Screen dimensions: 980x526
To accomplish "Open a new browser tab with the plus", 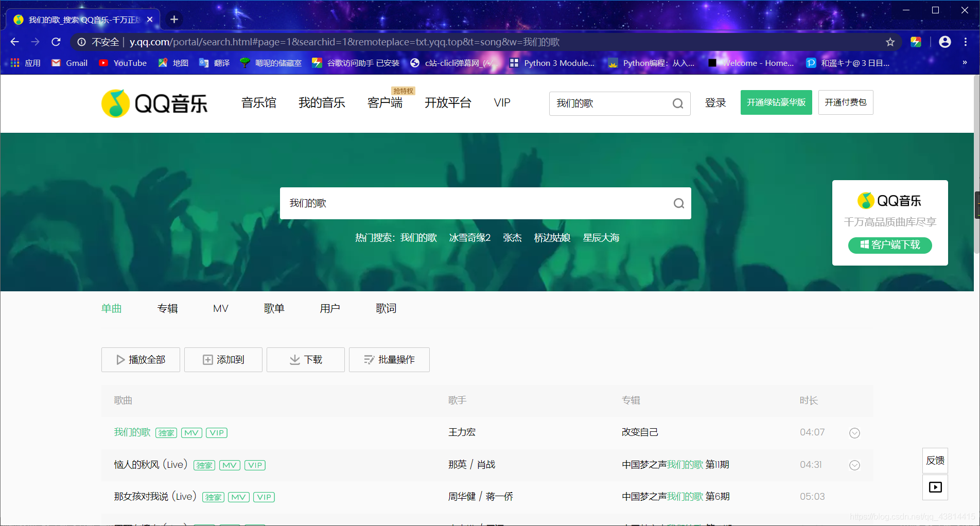I will [174, 19].
